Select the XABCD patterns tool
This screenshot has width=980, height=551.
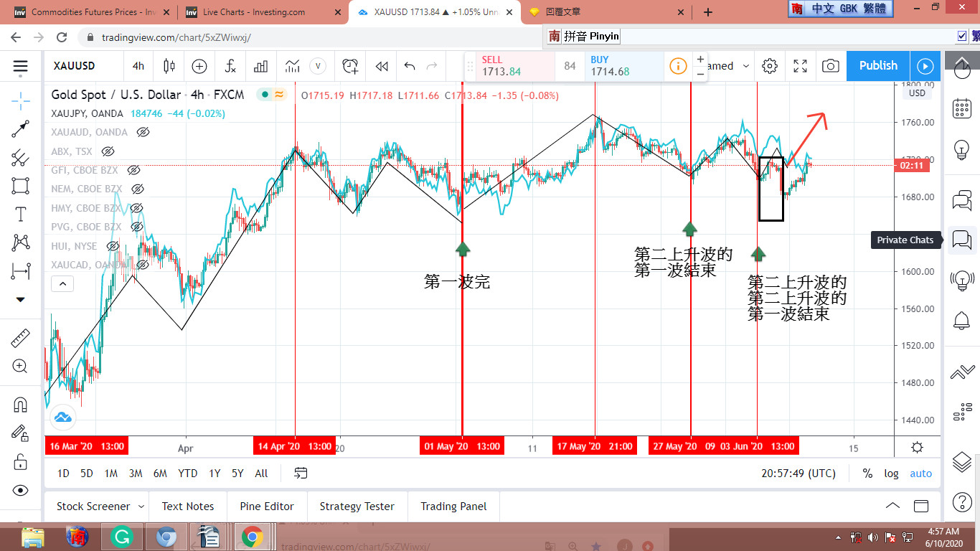pyautogui.click(x=21, y=242)
